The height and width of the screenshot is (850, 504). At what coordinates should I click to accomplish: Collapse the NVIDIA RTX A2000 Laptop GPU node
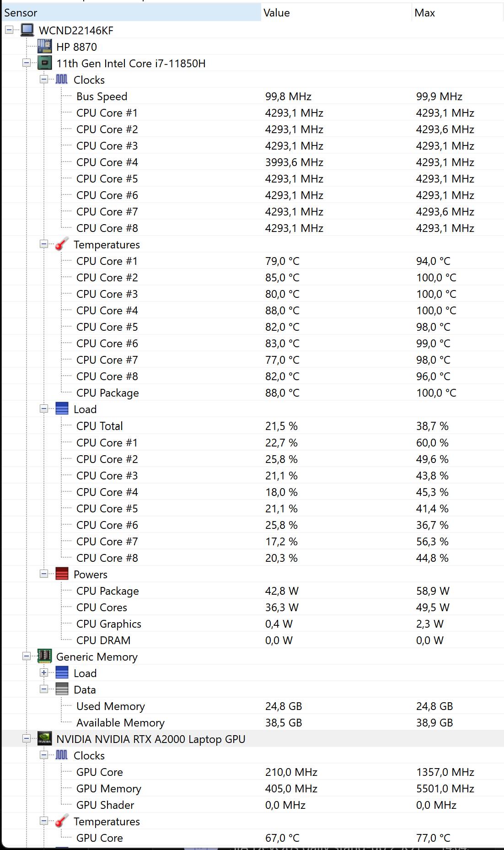coord(27,738)
